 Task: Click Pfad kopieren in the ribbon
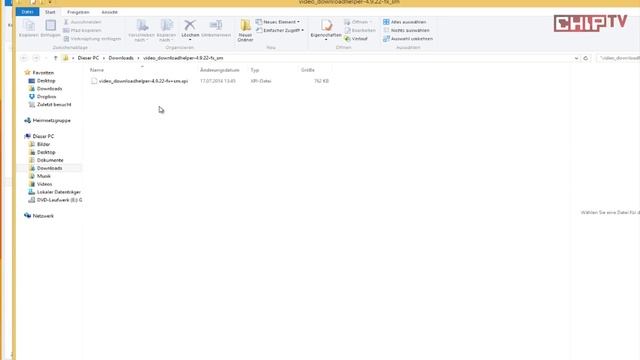82,30
